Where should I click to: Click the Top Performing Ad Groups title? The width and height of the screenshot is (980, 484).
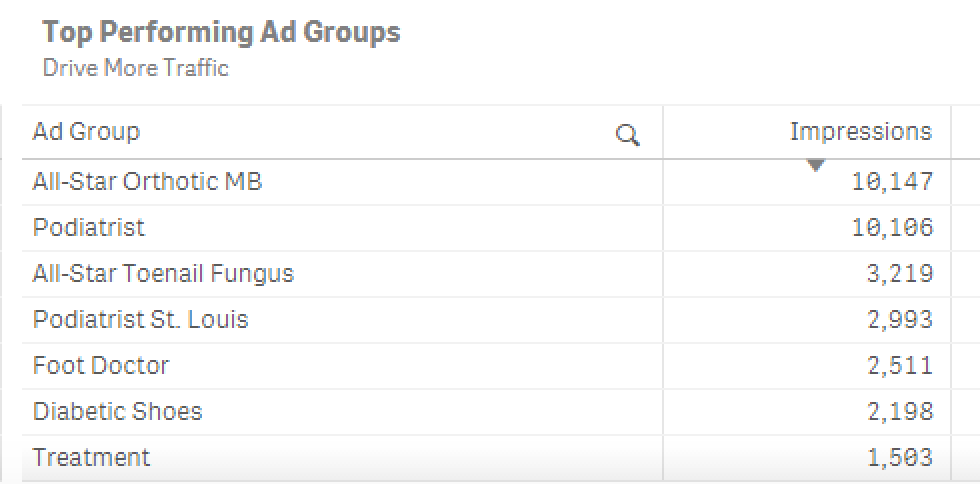(221, 32)
